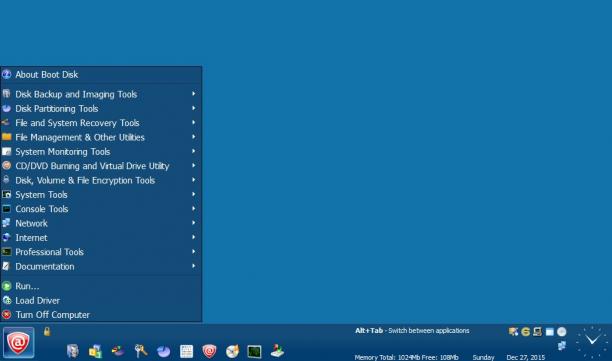Launch the small red shield taskbar icon
Screen dimensions: 612x361
click(209, 351)
